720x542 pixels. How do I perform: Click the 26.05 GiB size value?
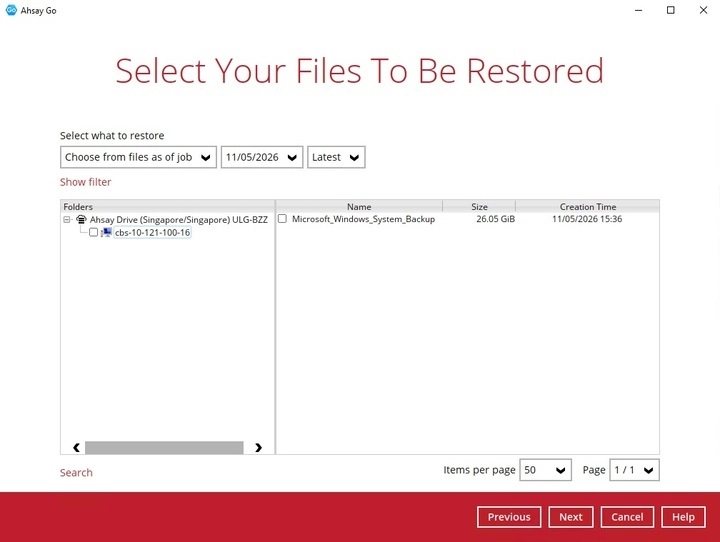(495, 219)
